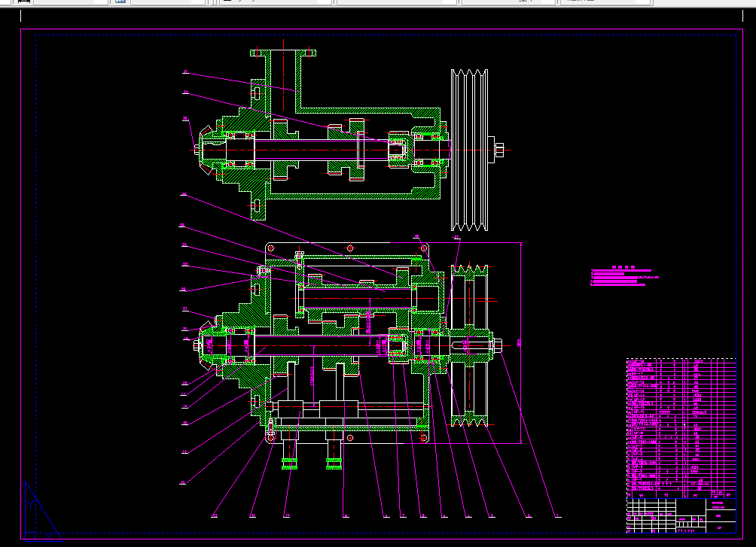Click the vertical 353 dimension text
This screenshot has width=756, height=547.
(520, 342)
